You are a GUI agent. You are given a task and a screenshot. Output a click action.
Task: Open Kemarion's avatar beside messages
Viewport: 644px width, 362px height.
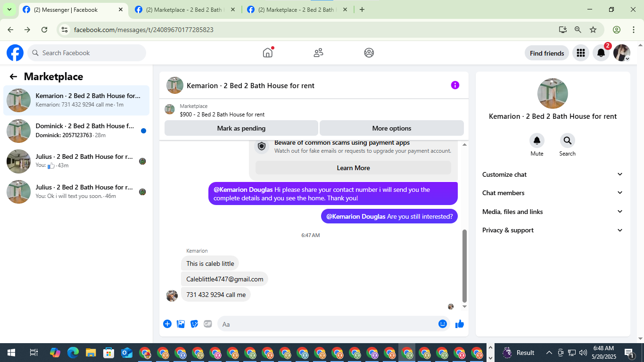[x=172, y=296]
